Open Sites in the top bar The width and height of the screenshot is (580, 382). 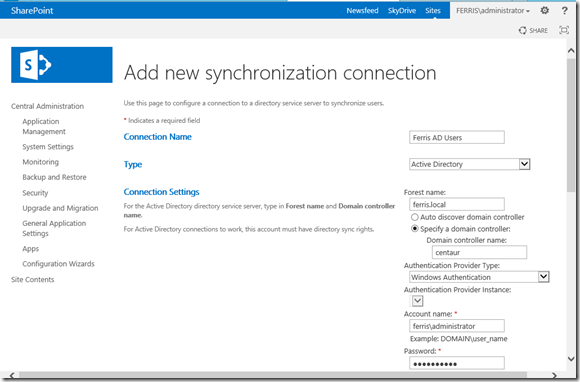[x=433, y=11]
